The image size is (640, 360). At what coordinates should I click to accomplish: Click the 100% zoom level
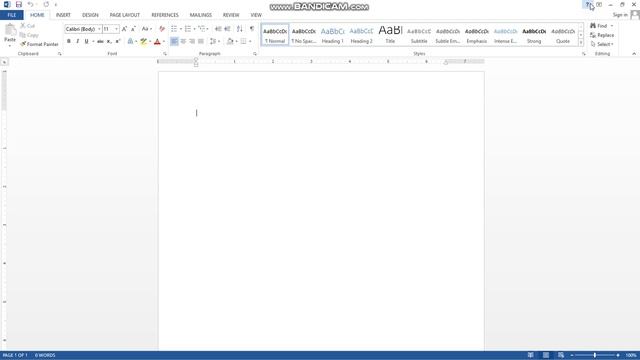(x=631, y=355)
